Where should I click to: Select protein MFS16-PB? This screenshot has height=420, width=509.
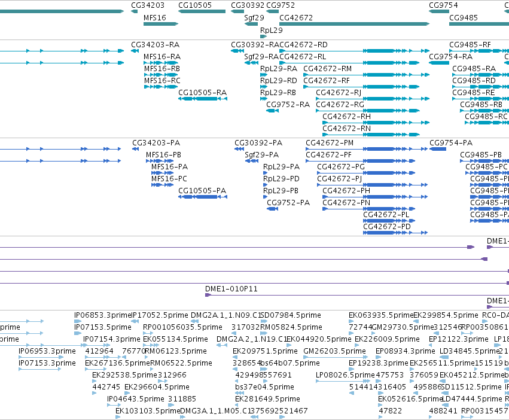click(x=163, y=154)
